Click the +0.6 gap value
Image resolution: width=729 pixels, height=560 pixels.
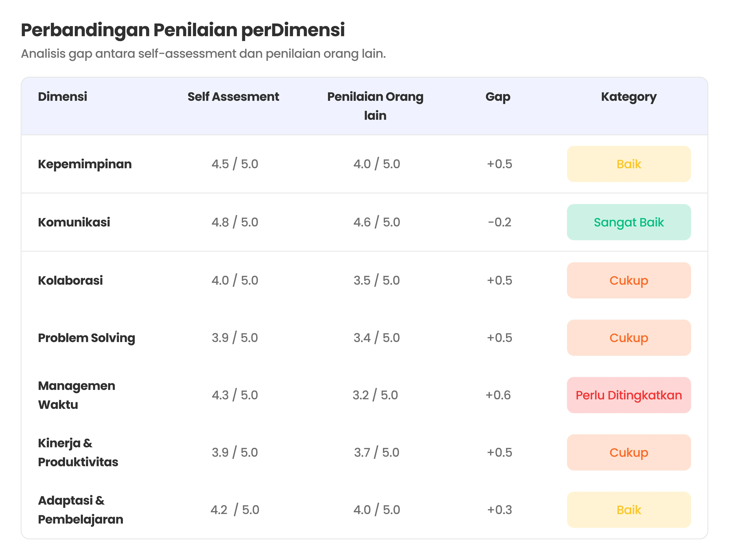click(498, 395)
